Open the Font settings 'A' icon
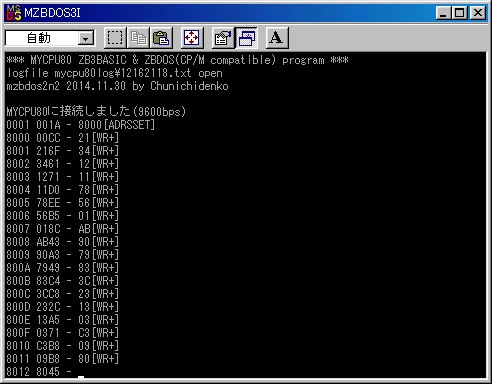492x384 pixels. 276,38
